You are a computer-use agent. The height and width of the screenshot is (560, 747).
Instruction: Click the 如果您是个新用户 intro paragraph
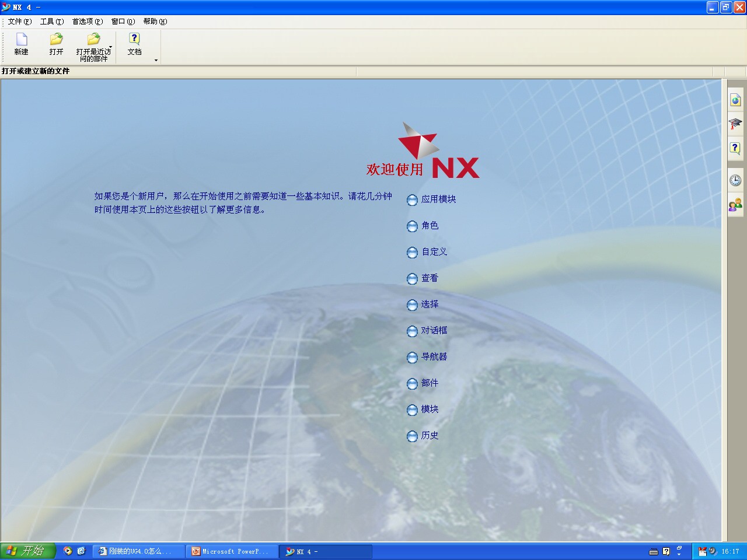tap(243, 203)
